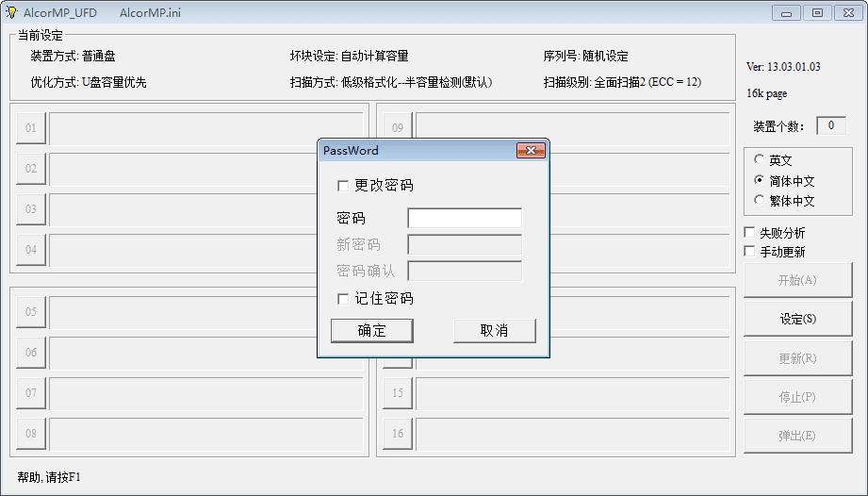Image resolution: width=868 pixels, height=496 pixels.
Task: Toggle the 失败分析 checkbox
Action: (750, 233)
